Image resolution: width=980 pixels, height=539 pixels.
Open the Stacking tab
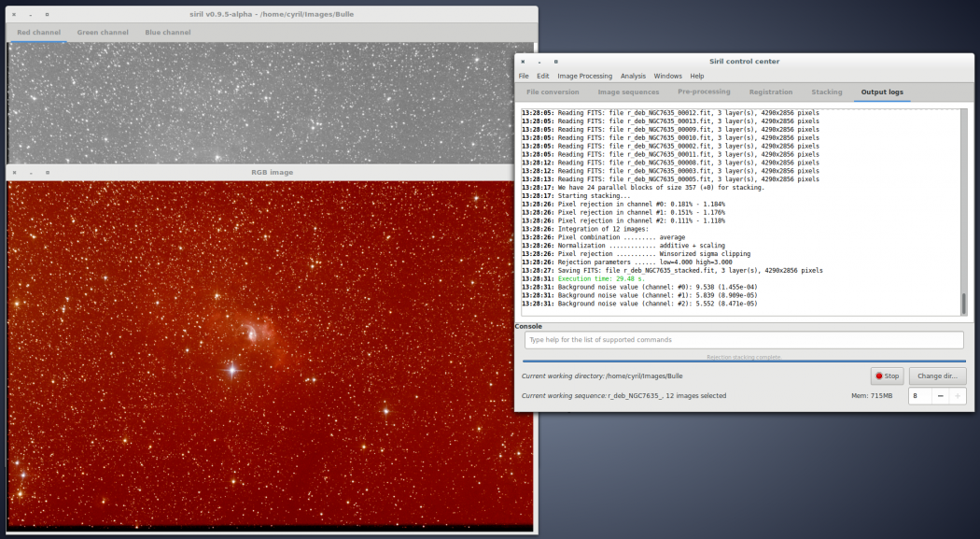click(827, 92)
